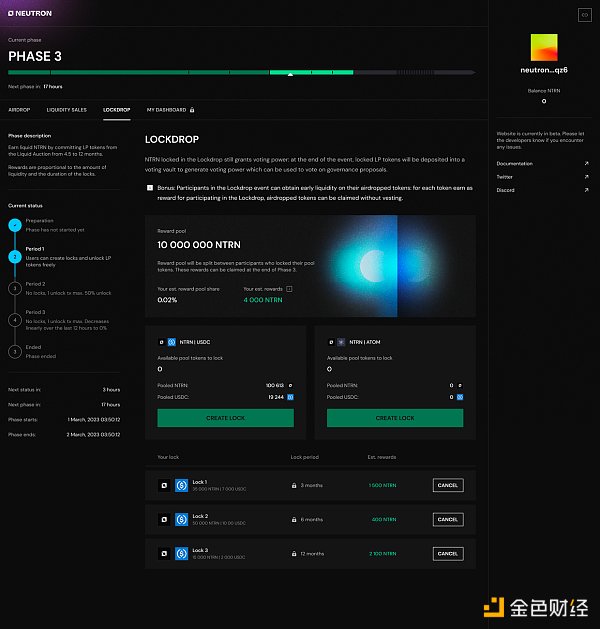Click the Neutron logo in header
Image resolution: width=600 pixels, height=629 pixels.
pyautogui.click(x=30, y=14)
